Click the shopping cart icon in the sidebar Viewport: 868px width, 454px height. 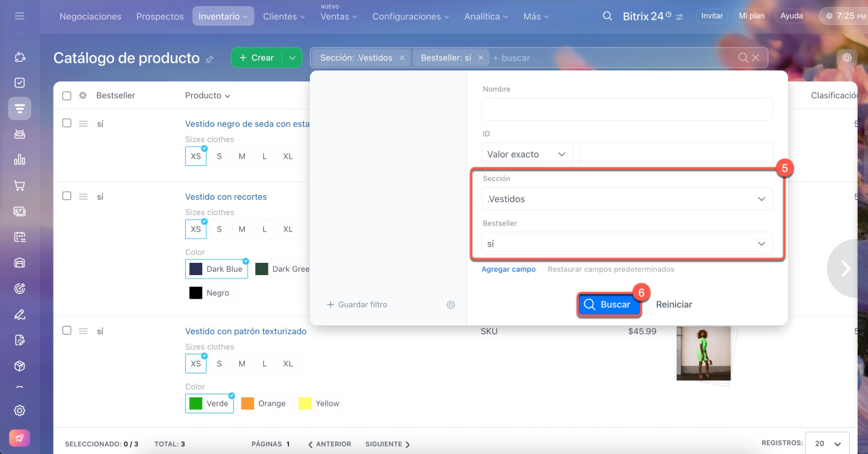point(20,185)
